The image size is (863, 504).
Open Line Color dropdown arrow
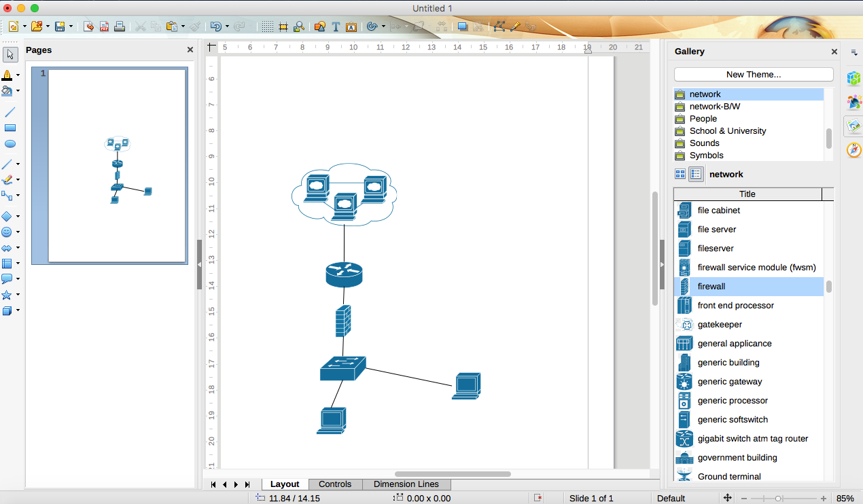[x=18, y=75]
